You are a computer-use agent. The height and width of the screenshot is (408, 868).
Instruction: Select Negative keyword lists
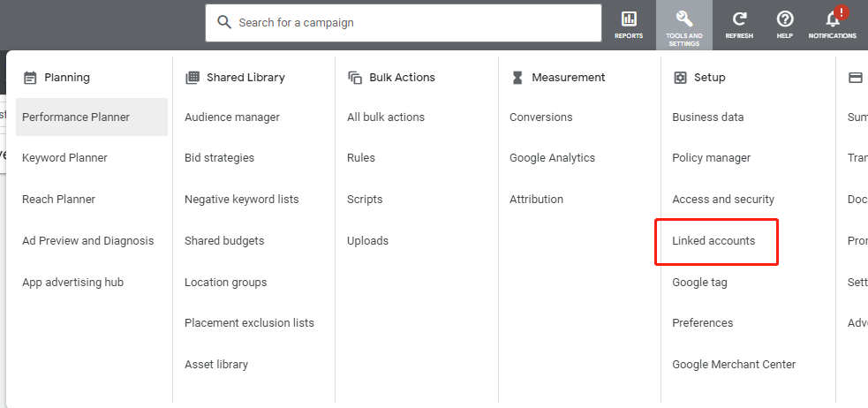[241, 200]
